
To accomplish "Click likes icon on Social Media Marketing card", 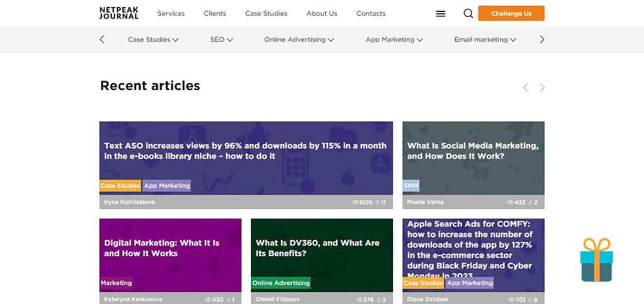I will tap(530, 203).
